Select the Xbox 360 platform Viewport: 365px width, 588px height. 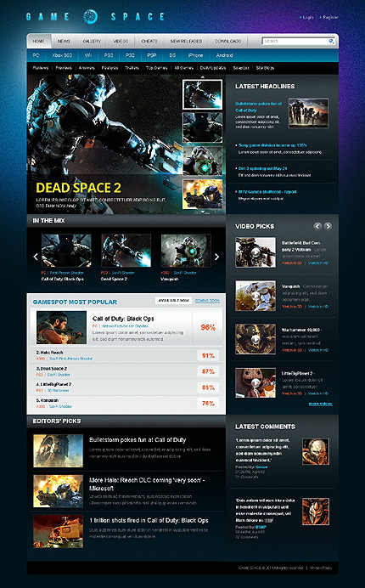62,55
